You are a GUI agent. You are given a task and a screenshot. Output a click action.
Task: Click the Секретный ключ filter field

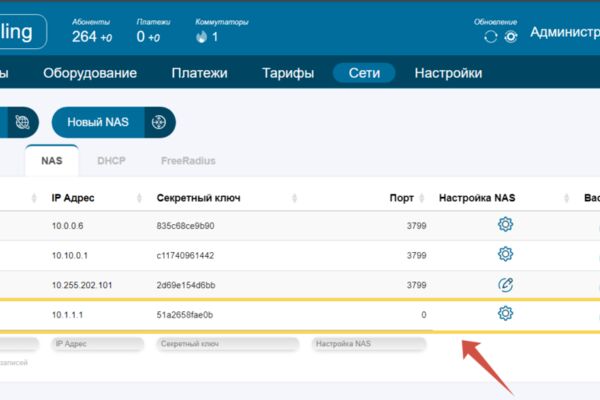coord(227,344)
